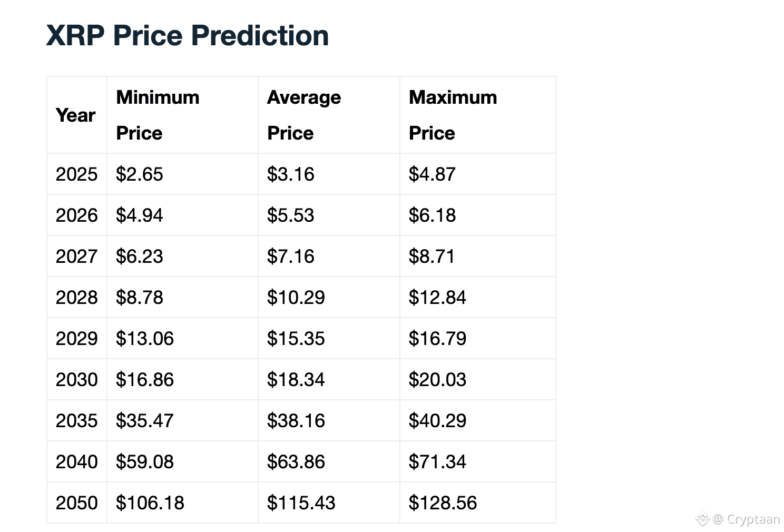Click the $106.18 minimum price cell
This screenshot has width=784, height=532.
[x=150, y=503]
